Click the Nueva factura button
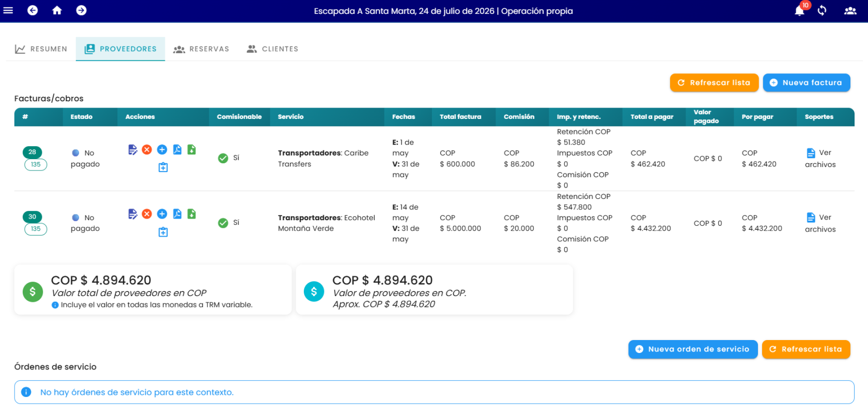Viewport: 868px width, 415px height. (807, 83)
